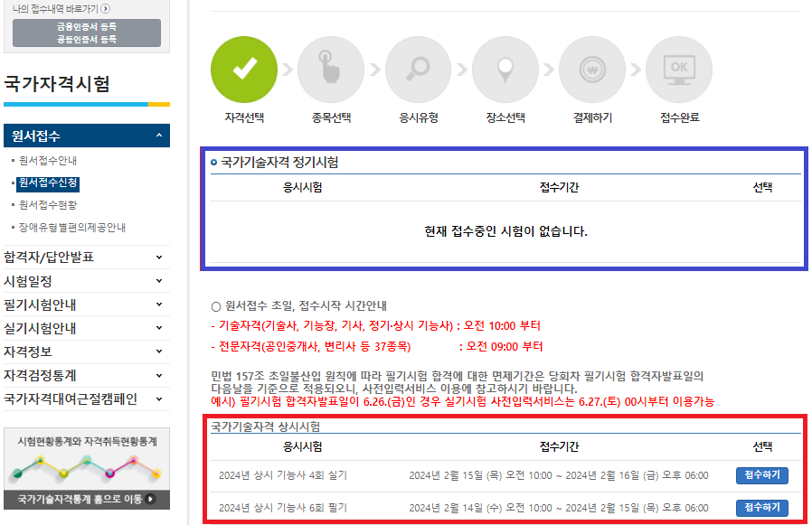Click the 결제하기 coin step icon
812x525 pixels.
click(x=592, y=69)
